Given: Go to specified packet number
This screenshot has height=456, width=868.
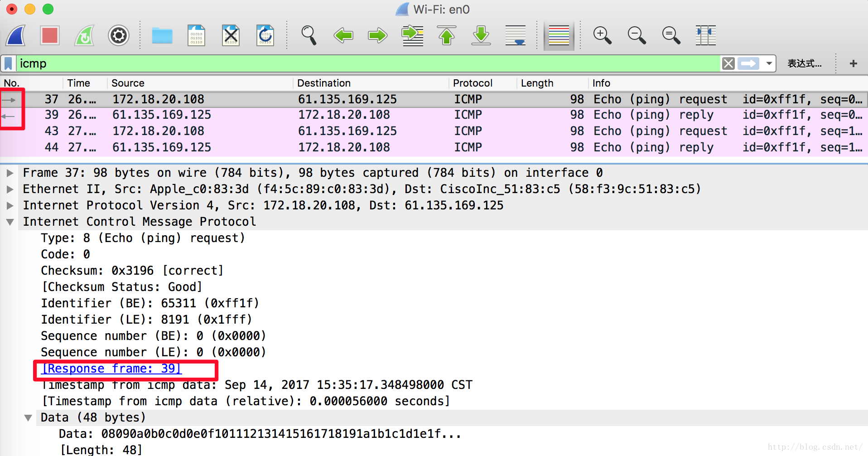Looking at the screenshot, I should click(x=412, y=35).
